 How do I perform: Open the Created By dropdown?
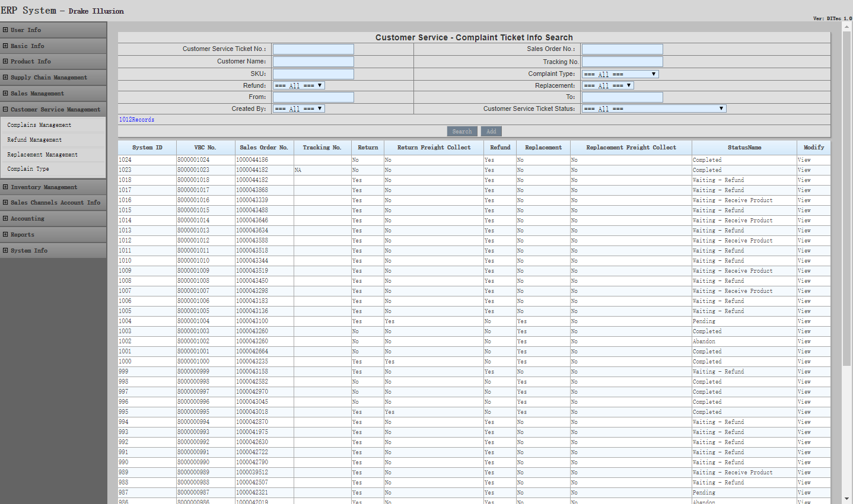coord(298,109)
